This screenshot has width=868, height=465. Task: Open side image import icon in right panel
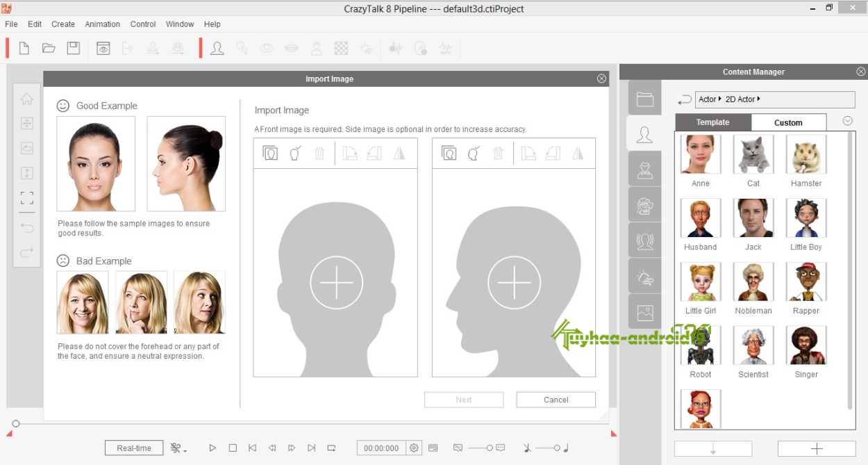point(449,153)
